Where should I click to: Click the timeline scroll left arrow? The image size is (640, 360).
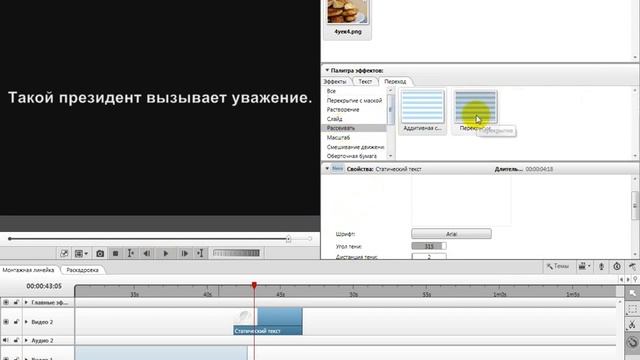click(x=621, y=279)
